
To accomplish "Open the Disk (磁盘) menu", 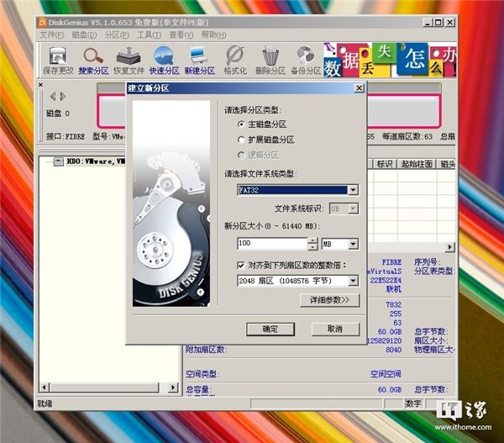I will pos(84,34).
